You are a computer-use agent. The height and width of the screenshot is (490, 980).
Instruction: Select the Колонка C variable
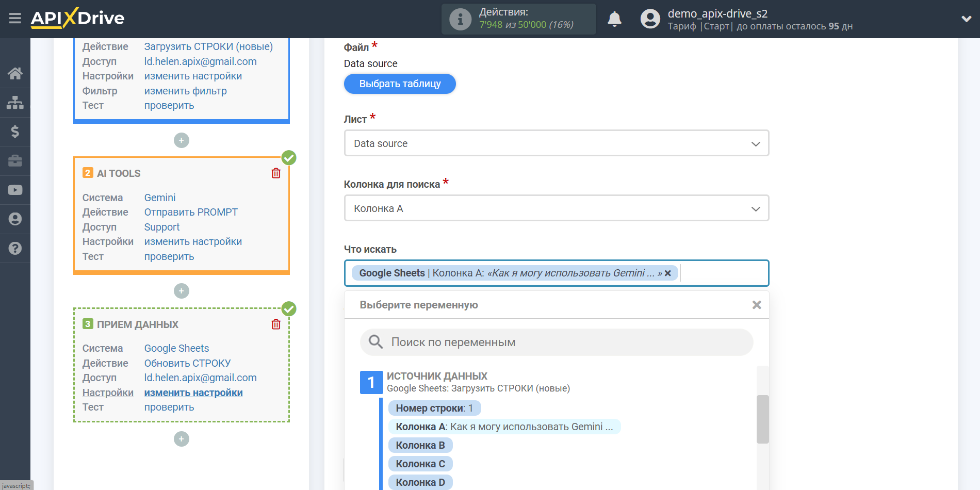tap(420, 464)
